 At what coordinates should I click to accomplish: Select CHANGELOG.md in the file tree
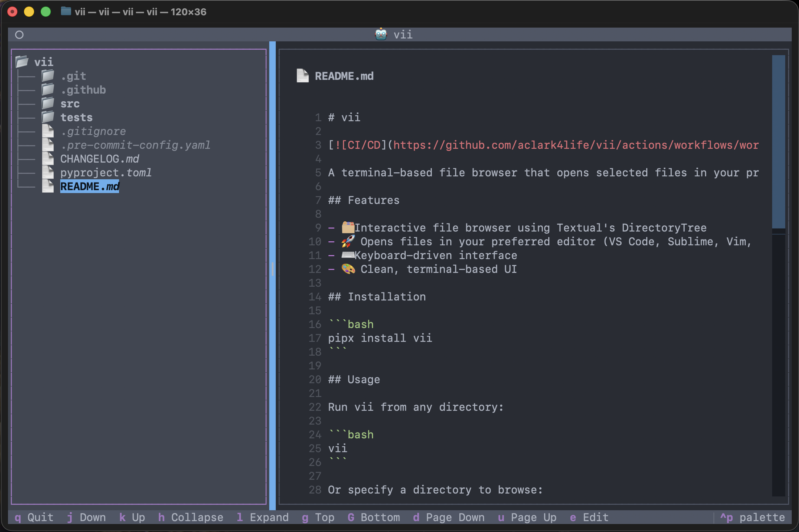point(100,159)
